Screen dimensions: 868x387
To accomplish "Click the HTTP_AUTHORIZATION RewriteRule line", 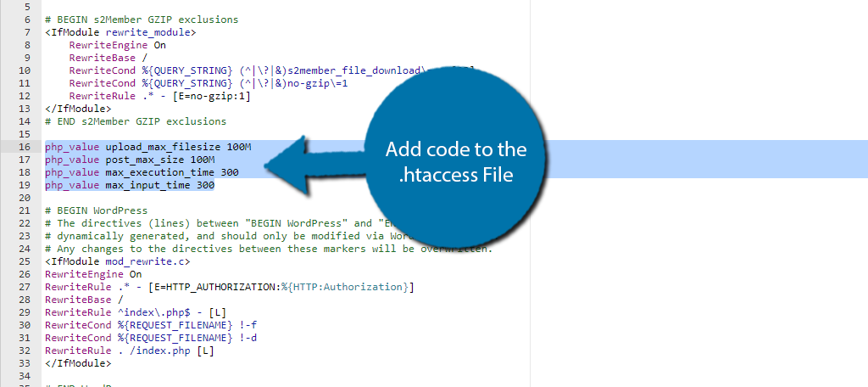I will click(x=229, y=287).
